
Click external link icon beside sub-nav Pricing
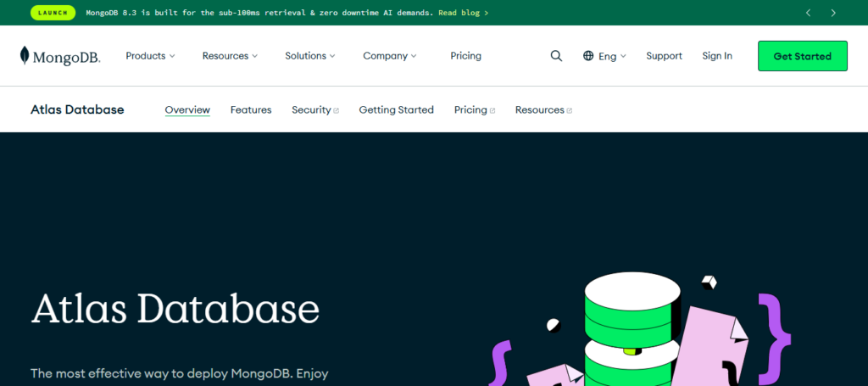tap(492, 111)
